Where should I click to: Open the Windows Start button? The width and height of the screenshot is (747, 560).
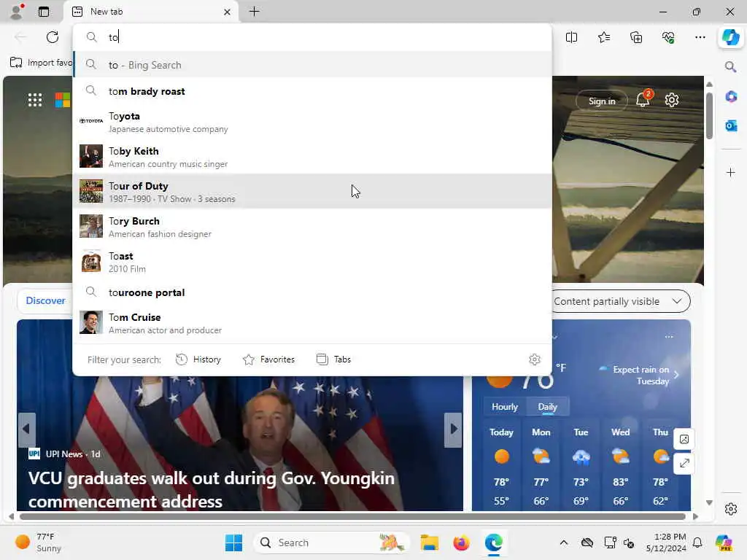233,542
